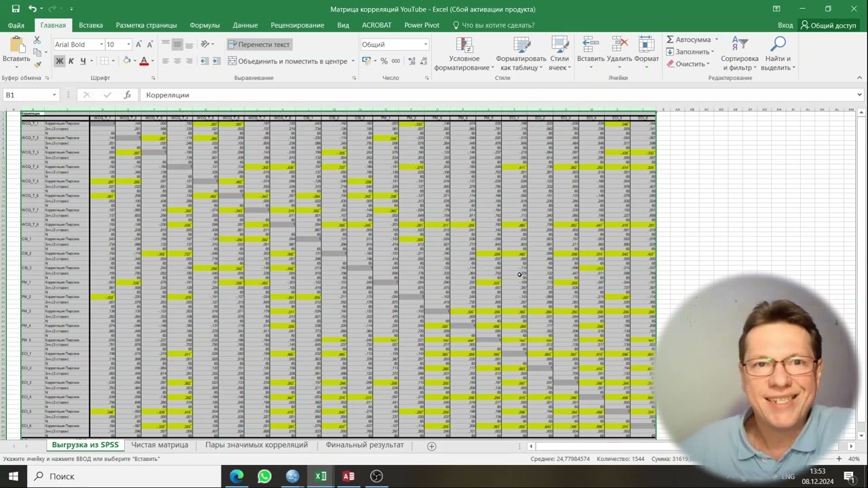
Task: Click the text orientation icon
Action: tap(205, 44)
